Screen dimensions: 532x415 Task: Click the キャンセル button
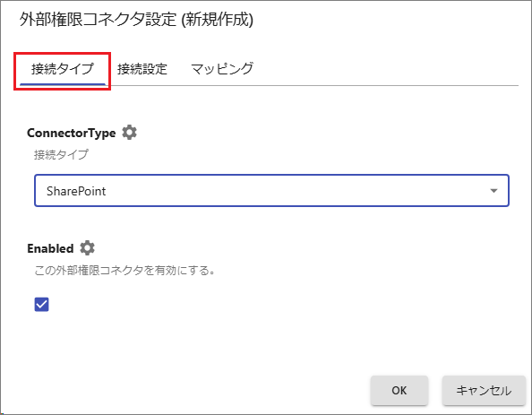[x=484, y=391]
